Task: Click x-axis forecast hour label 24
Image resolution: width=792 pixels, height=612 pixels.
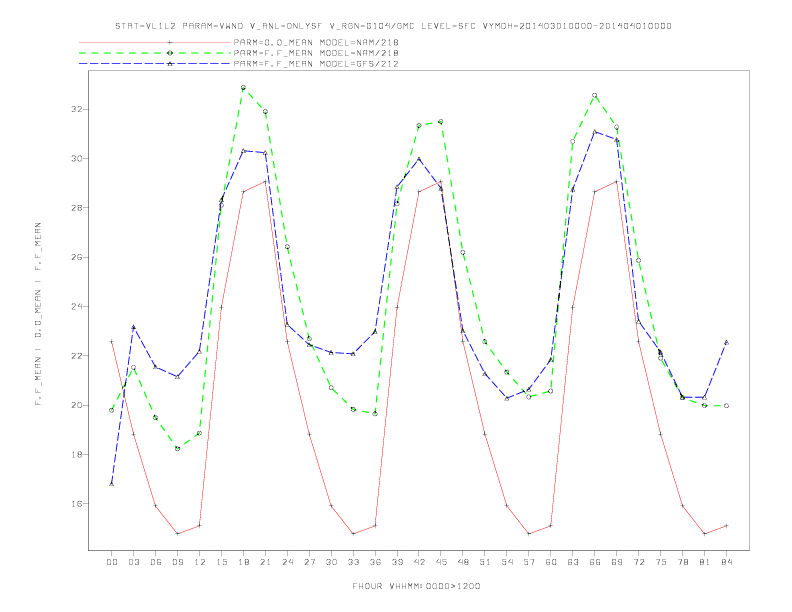Action: (x=287, y=562)
